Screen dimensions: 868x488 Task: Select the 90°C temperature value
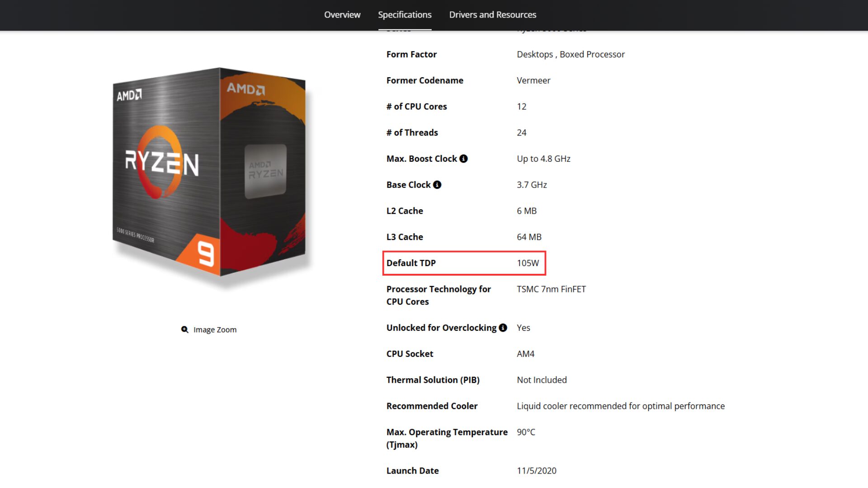click(x=526, y=432)
